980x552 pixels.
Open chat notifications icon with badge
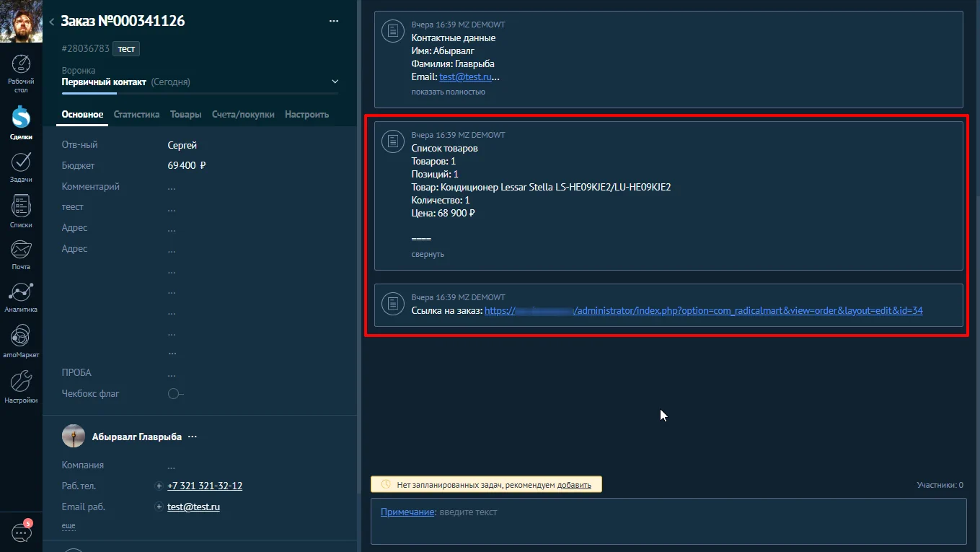tap(21, 533)
